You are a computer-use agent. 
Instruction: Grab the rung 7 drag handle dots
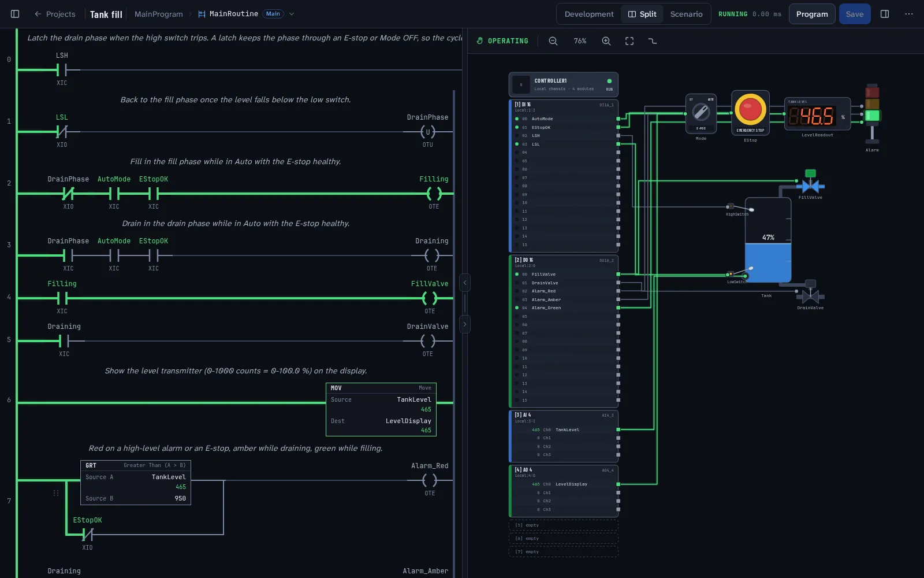pos(56,493)
